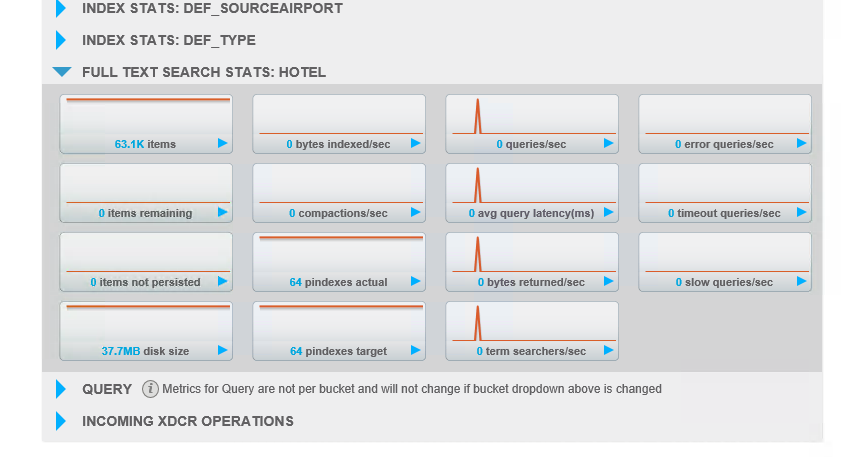The image size is (848, 457).
Task: Click the arrow icon on term searchers/sec graph
Action: click(609, 351)
